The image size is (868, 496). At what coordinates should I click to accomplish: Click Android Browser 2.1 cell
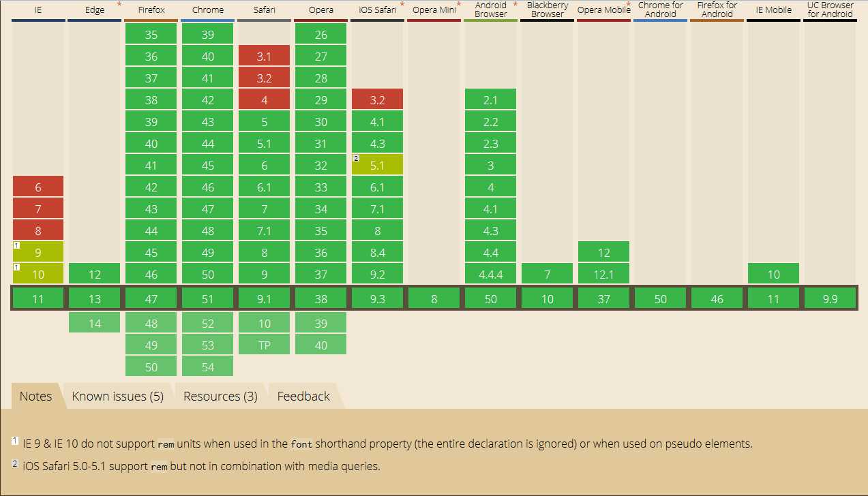point(491,100)
